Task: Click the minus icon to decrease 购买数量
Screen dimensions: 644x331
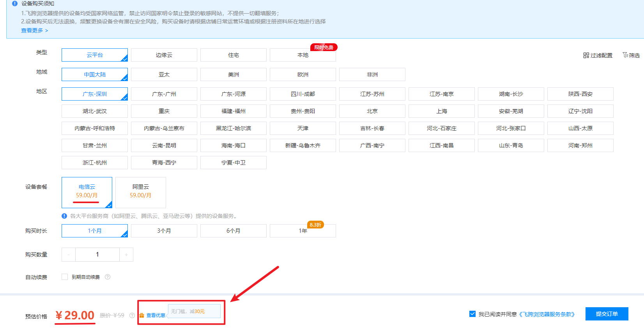Action: click(x=69, y=255)
